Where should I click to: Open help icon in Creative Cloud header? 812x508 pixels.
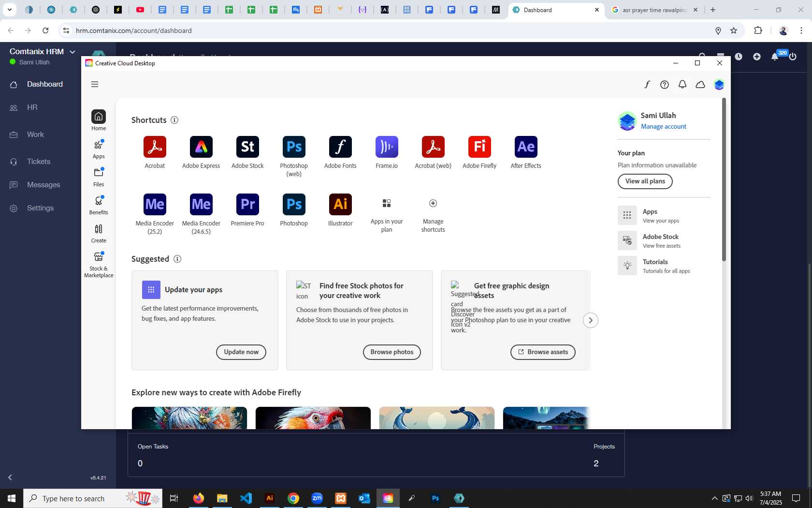(x=665, y=85)
